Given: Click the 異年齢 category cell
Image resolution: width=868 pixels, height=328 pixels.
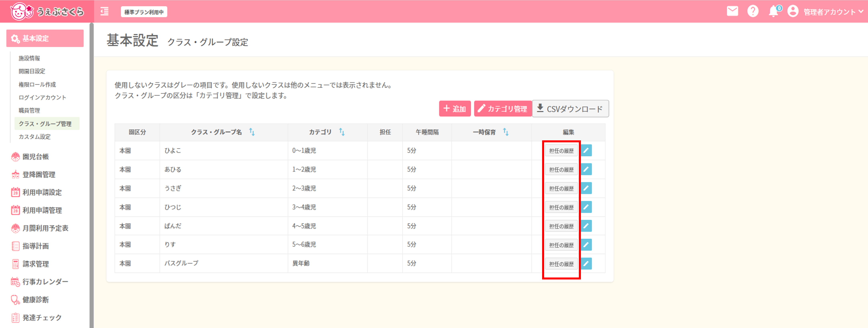Looking at the screenshot, I should [x=327, y=263].
